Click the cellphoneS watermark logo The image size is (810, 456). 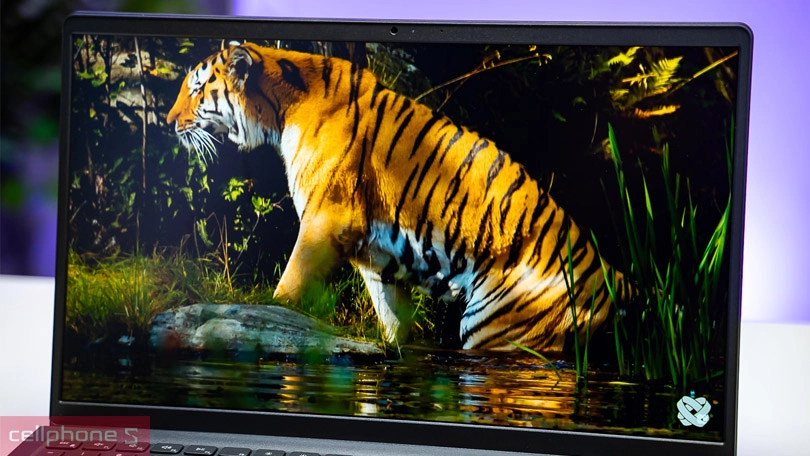(x=73, y=436)
